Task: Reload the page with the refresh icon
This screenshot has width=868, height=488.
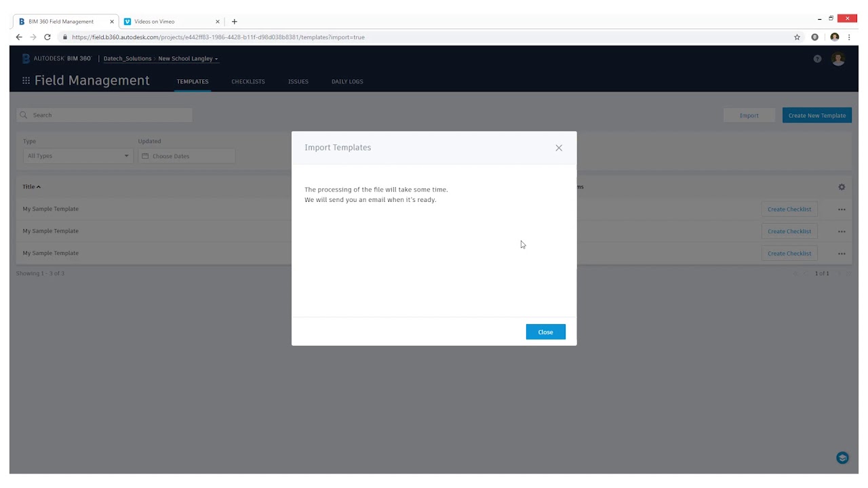Action: click(x=47, y=37)
